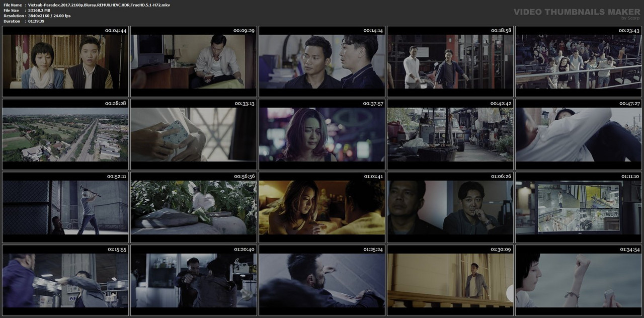This screenshot has width=644, height=318.
Task: Click the 'Duration' label
Action: [x=12, y=21]
